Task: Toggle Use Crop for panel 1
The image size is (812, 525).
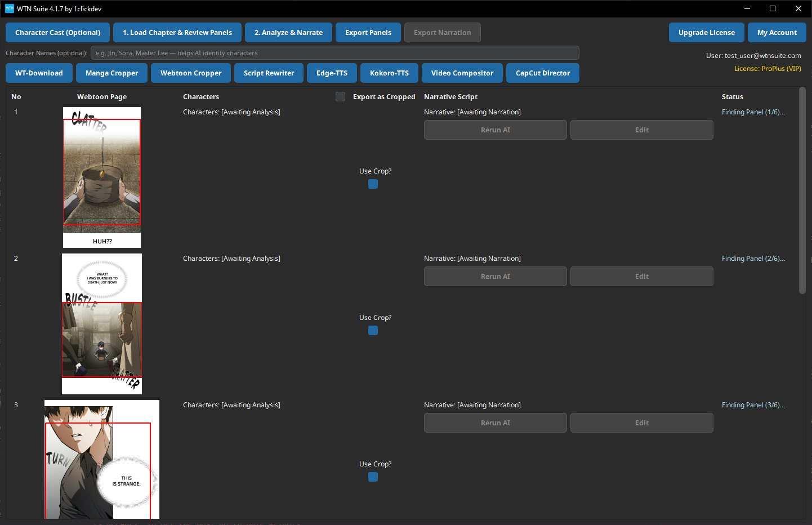Action: (373, 184)
